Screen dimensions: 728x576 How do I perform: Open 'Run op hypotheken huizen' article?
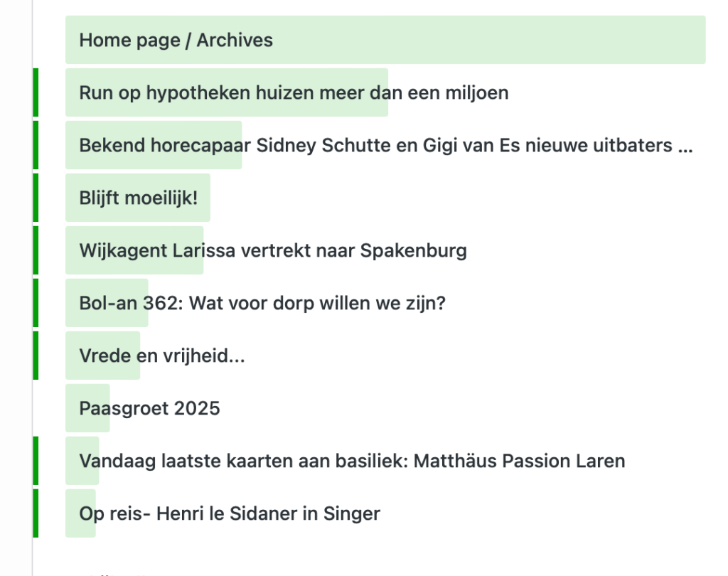(x=293, y=92)
